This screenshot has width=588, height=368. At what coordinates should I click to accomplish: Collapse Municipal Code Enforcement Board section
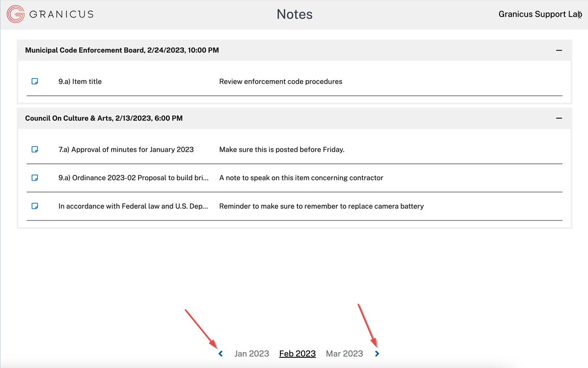coord(559,50)
